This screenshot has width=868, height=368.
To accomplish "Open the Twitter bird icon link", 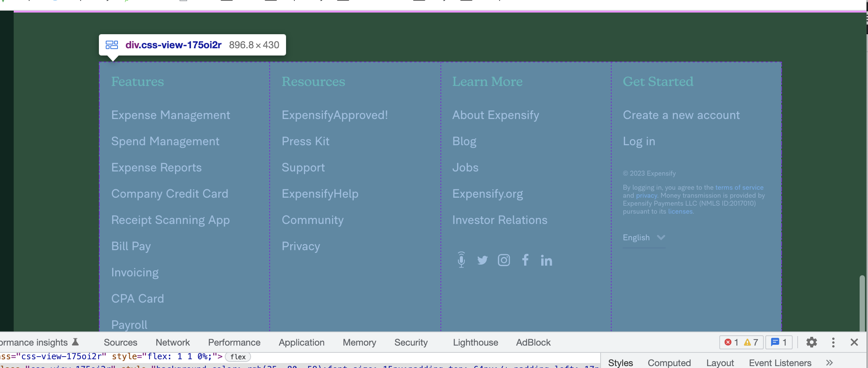I will pyautogui.click(x=482, y=260).
